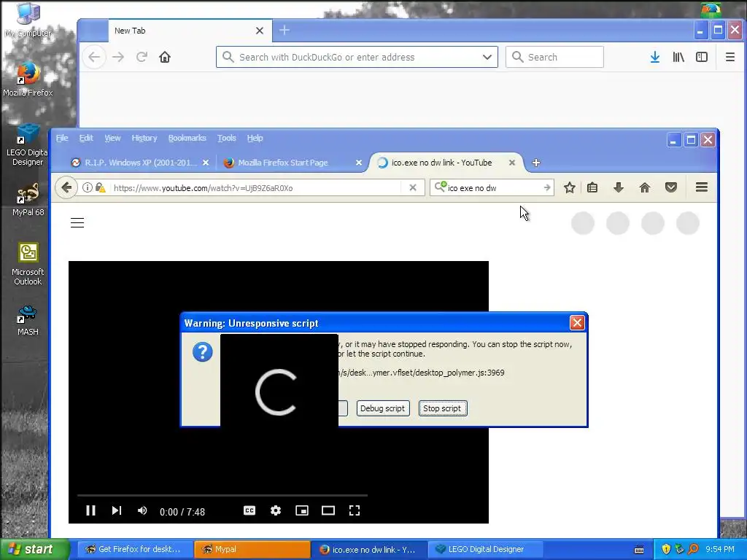Open a new tab with plus in the New Tab window
The width and height of the screenshot is (747, 560).
(285, 31)
